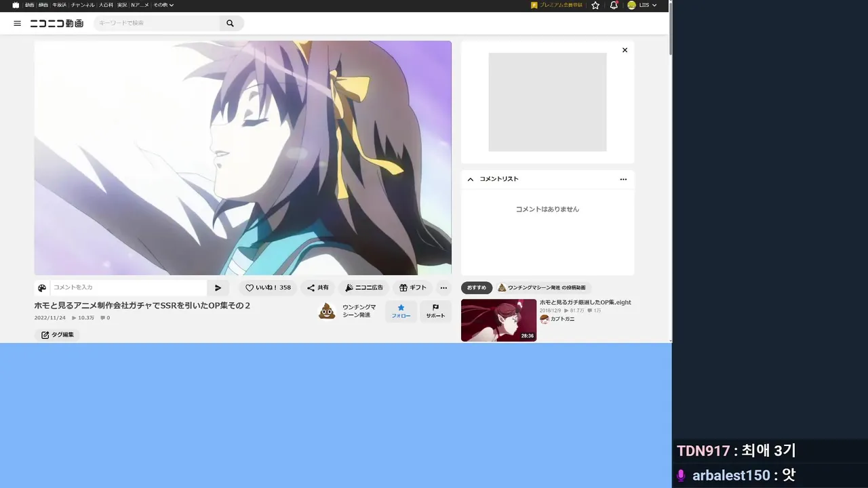Click the 実況 menu item
This screenshot has width=868, height=488.
122,5
